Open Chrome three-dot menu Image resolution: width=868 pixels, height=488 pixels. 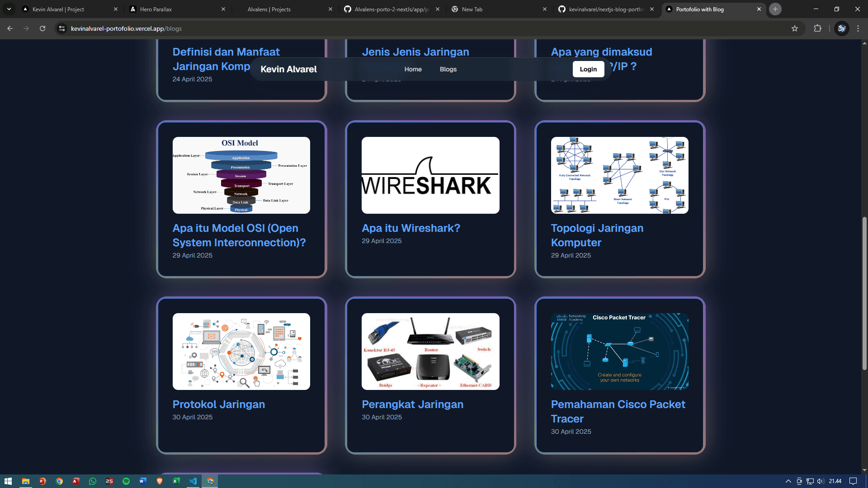click(x=858, y=28)
